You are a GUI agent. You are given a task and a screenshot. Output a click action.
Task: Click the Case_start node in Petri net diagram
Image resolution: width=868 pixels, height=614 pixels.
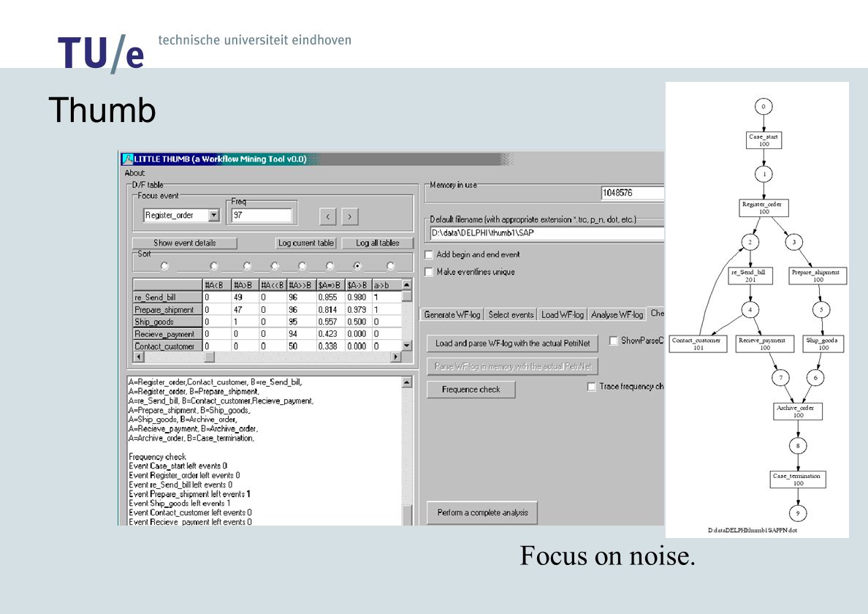click(x=764, y=140)
